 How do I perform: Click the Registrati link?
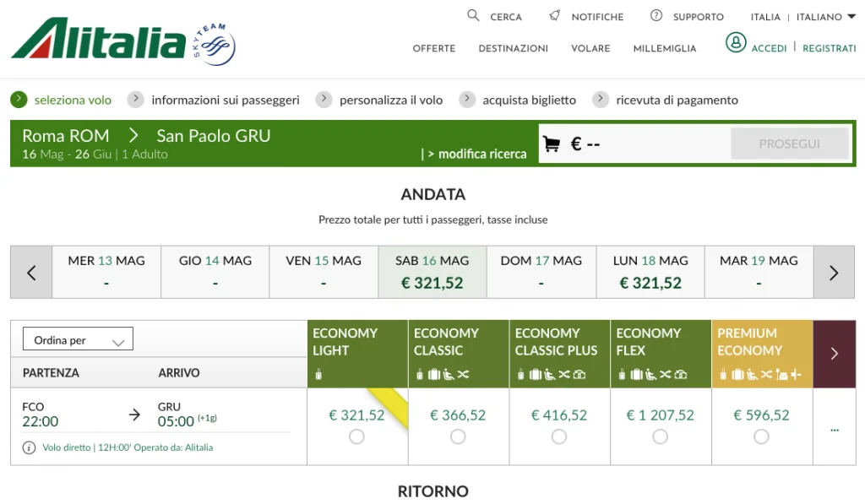(829, 48)
